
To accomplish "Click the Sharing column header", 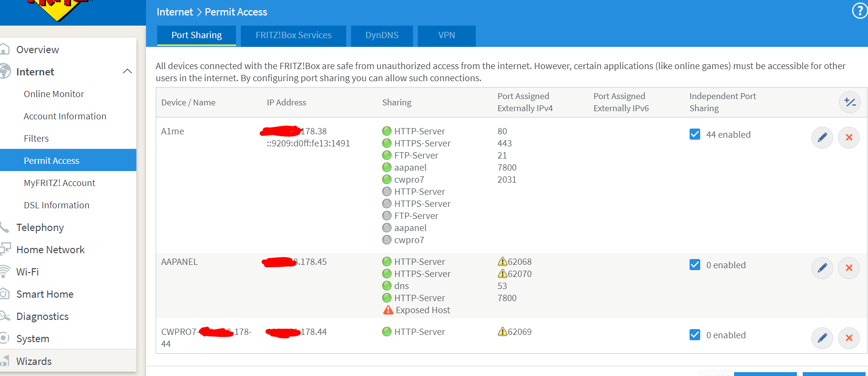I will point(397,102).
